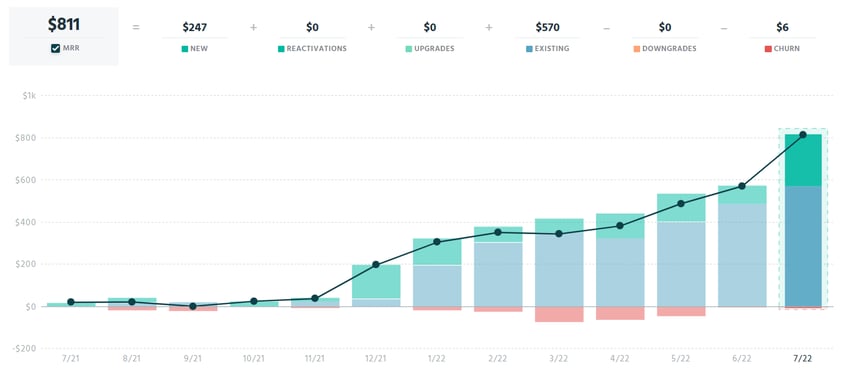Toggle the MRR checkbox
This screenshot has width=850, height=372.
pos(55,48)
